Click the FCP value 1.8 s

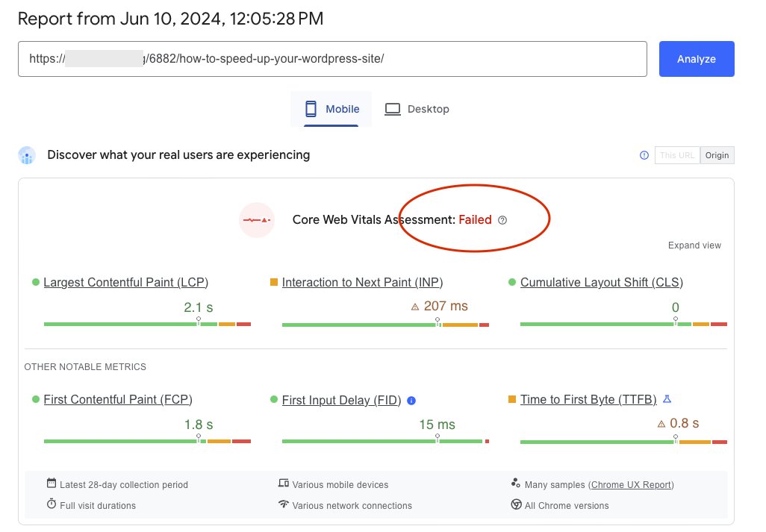click(x=199, y=425)
